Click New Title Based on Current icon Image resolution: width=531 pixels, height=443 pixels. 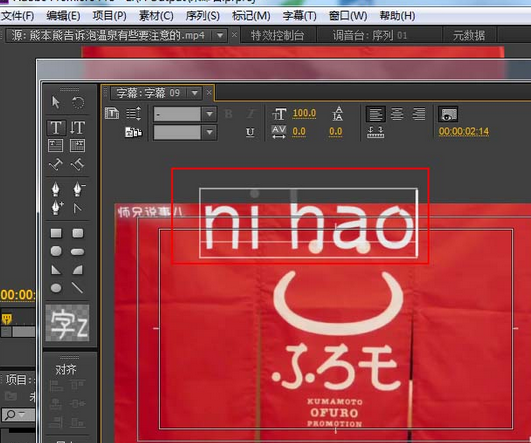point(112,113)
